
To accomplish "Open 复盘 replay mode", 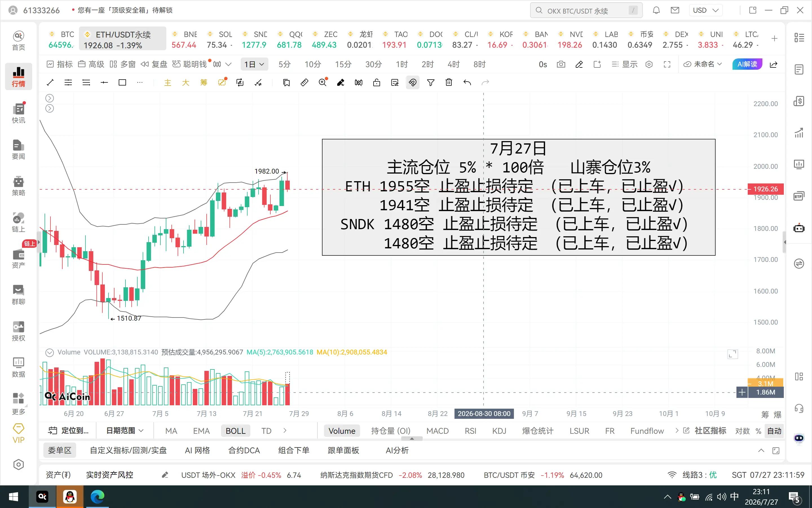I will 154,64.
